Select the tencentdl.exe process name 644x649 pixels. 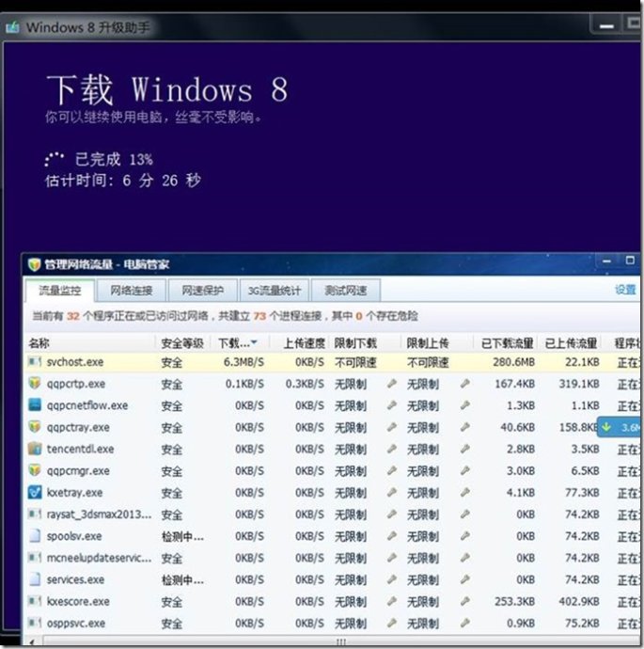point(80,449)
